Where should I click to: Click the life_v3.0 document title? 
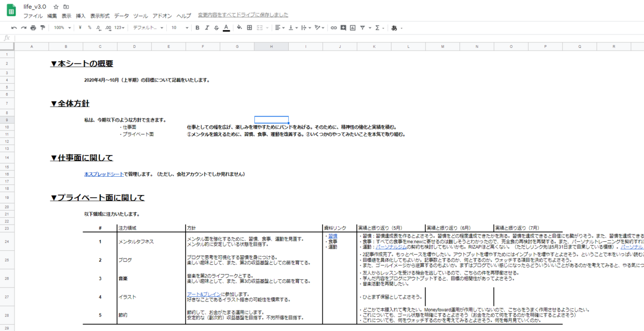(x=35, y=6)
